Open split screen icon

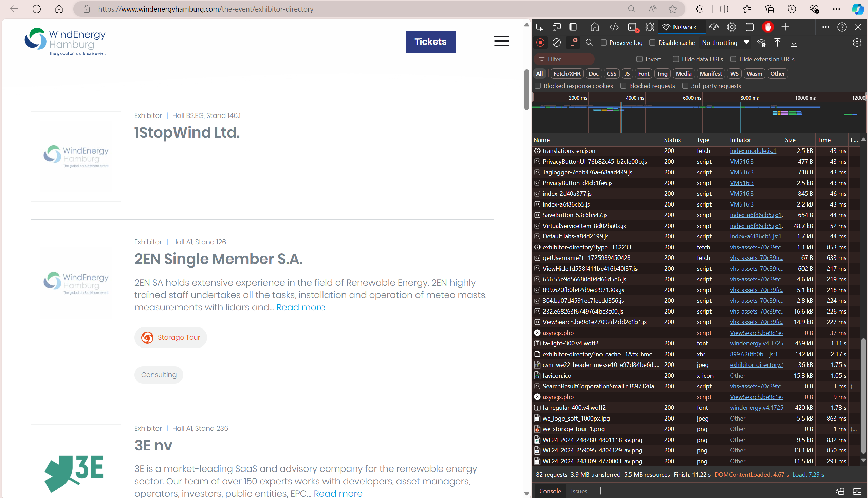tap(724, 9)
